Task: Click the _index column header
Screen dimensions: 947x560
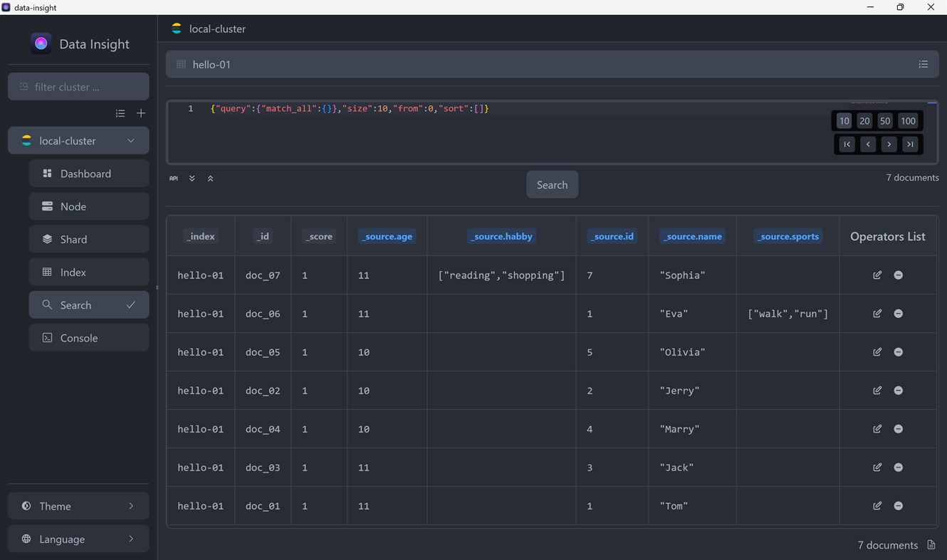Action: pyautogui.click(x=201, y=236)
